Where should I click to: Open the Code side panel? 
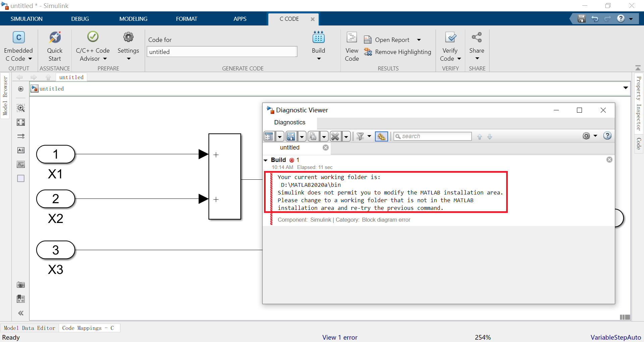[639, 144]
